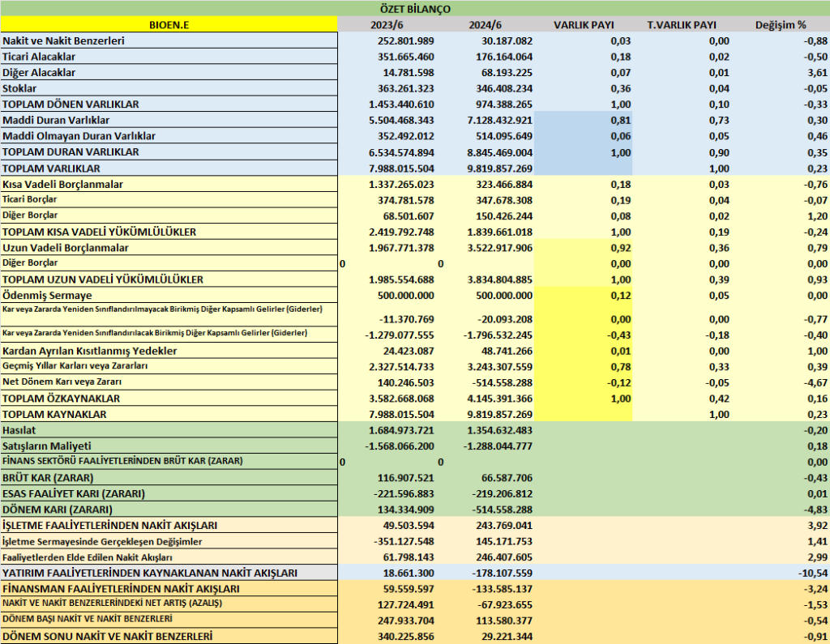Select the ÖZET BİLANÇO title cell

[x=415, y=8]
